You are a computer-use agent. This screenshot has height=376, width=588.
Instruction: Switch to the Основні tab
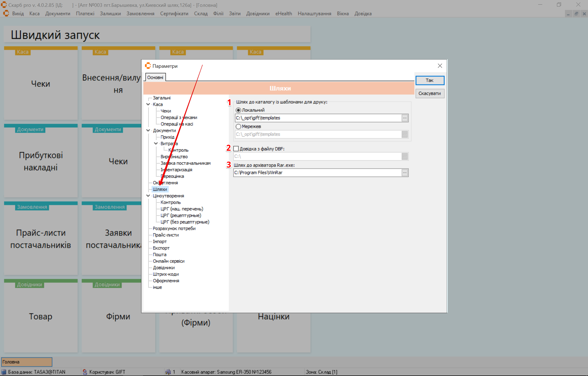click(155, 78)
